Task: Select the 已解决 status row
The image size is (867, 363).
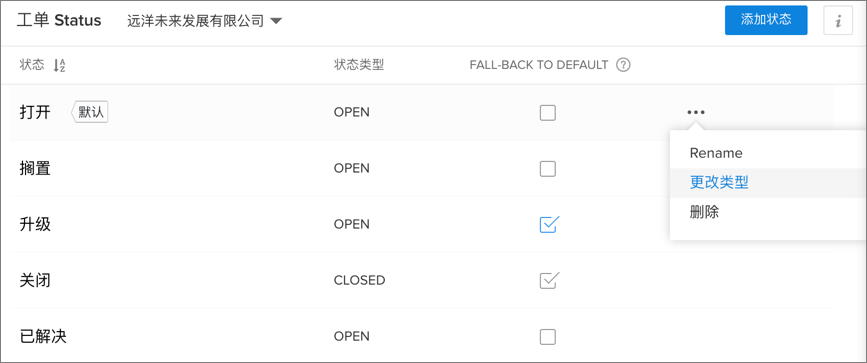Action: (x=421, y=336)
